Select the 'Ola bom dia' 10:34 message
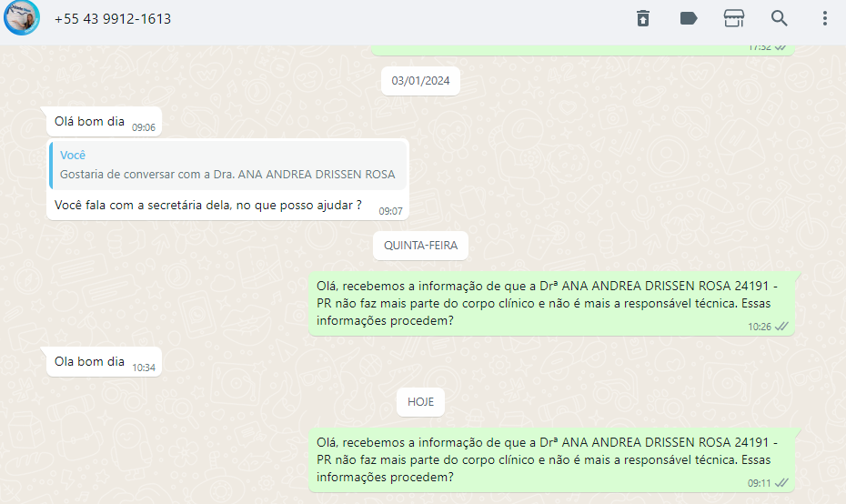The height and width of the screenshot is (504, 846). 104,362
